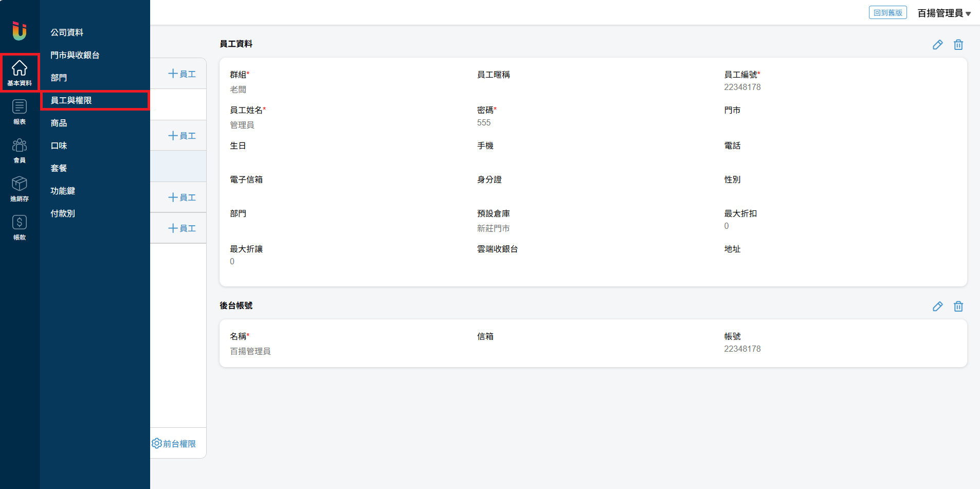This screenshot has width=980, height=489.
Task: Delete 後台帳號 with the trash icon
Action: [958, 306]
